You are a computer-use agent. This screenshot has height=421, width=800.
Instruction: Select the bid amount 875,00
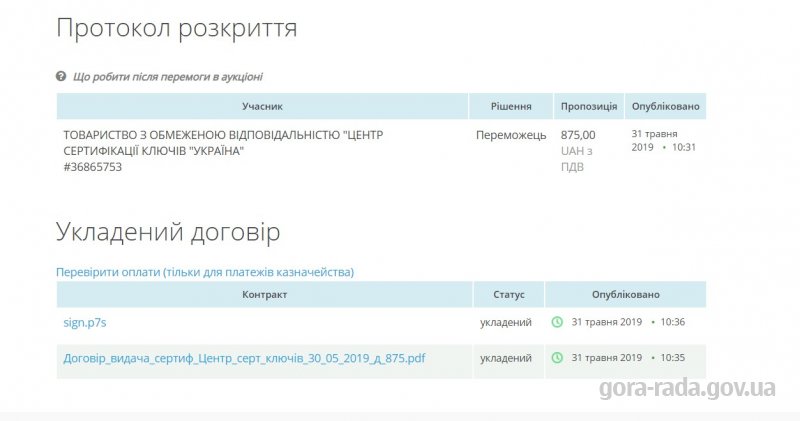[578, 135]
